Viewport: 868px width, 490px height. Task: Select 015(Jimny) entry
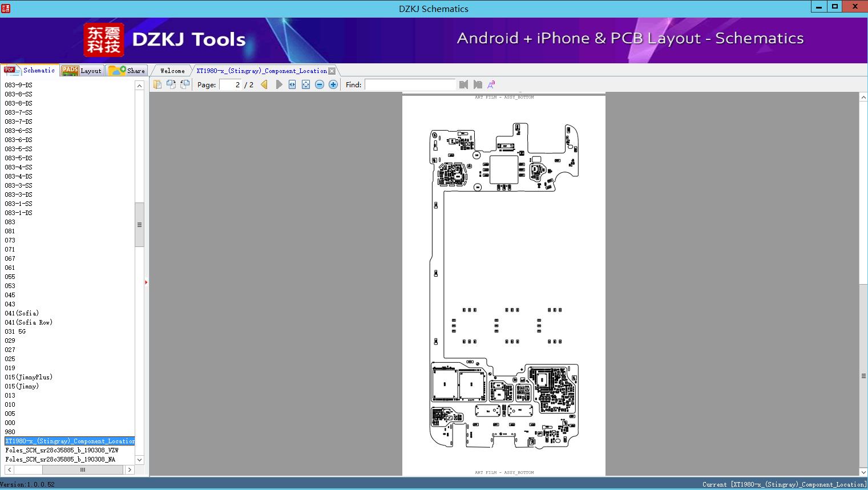(22, 386)
